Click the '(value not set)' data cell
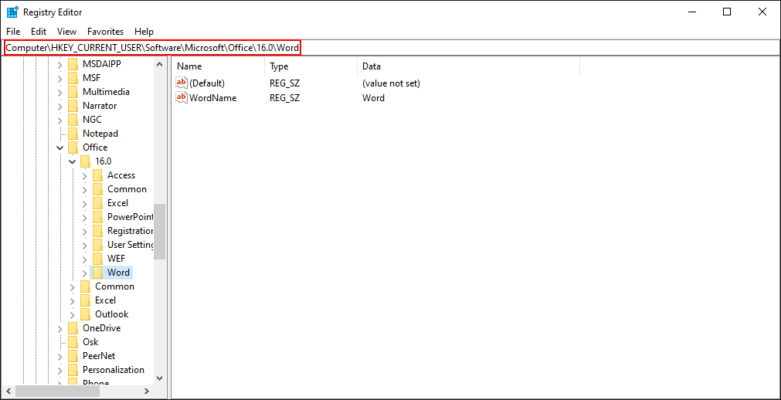Viewport: 781px width, 400px height. click(x=391, y=83)
